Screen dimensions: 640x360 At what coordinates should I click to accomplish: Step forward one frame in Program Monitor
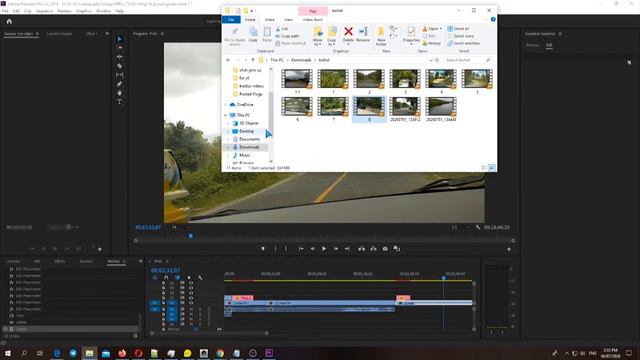[x=336, y=249]
